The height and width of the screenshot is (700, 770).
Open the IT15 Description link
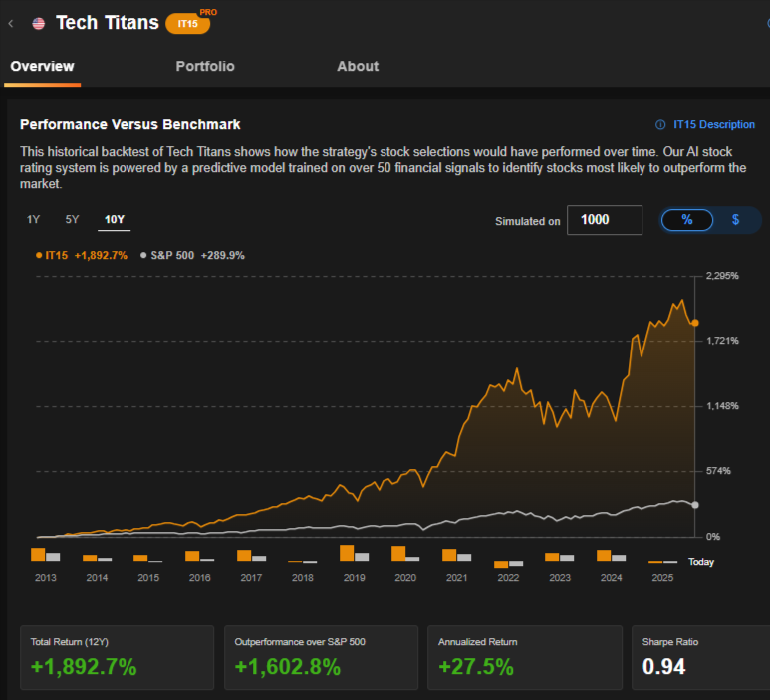coord(714,125)
